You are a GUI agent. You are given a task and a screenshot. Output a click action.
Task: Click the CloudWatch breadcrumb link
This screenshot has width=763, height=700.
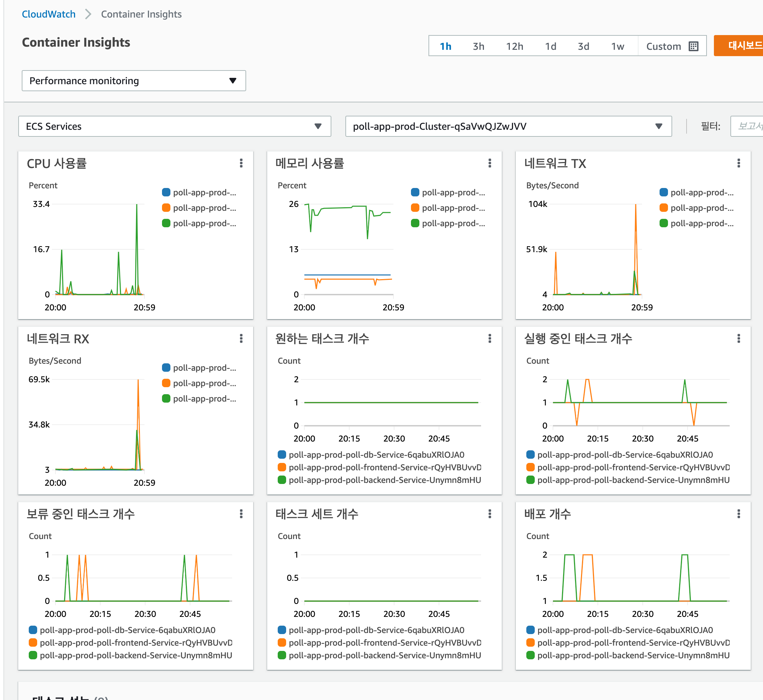[x=48, y=14]
